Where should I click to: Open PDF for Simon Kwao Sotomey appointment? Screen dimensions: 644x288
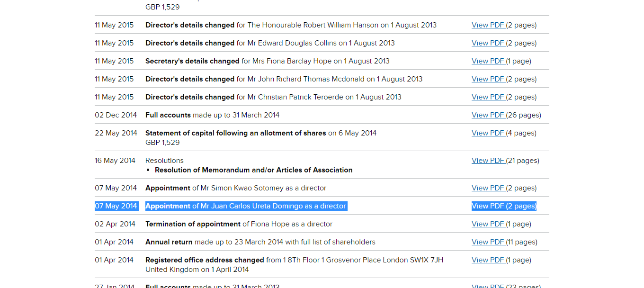488,188
